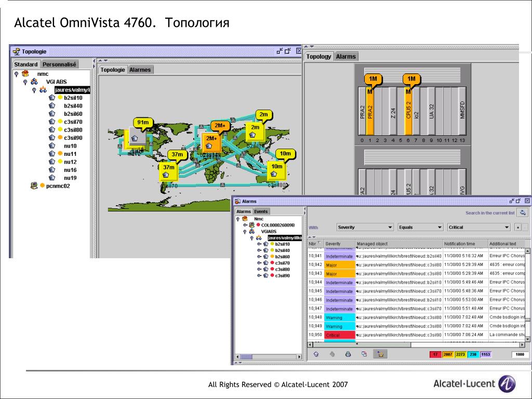Open the Alarmes tab in Topologie window
Screen dimensions: 532x399
click(x=140, y=70)
